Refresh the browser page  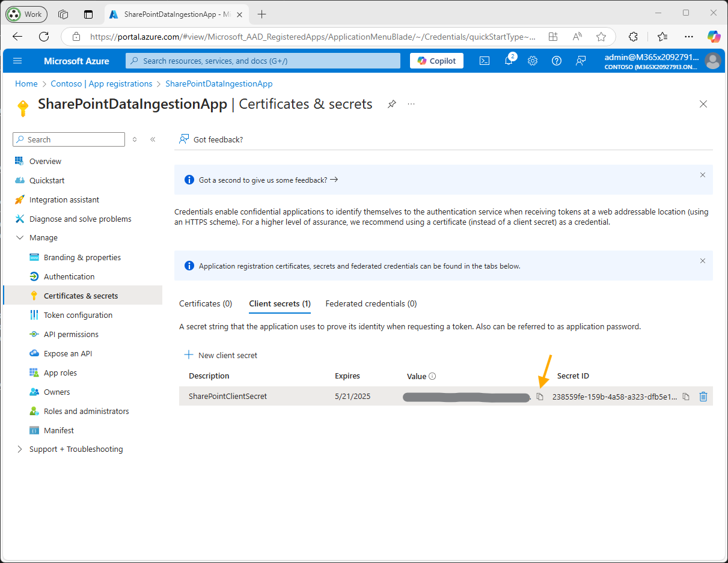pos(44,37)
